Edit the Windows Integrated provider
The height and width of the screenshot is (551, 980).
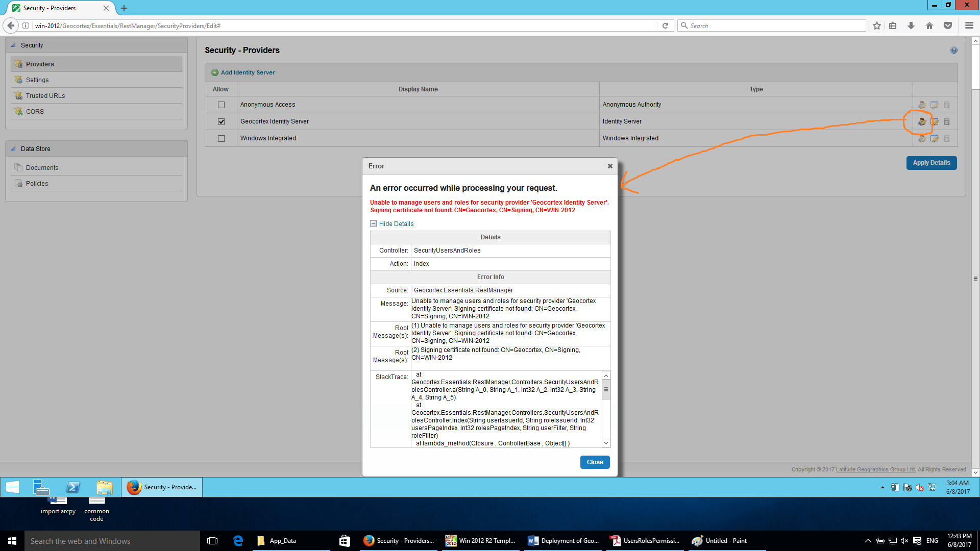point(934,138)
